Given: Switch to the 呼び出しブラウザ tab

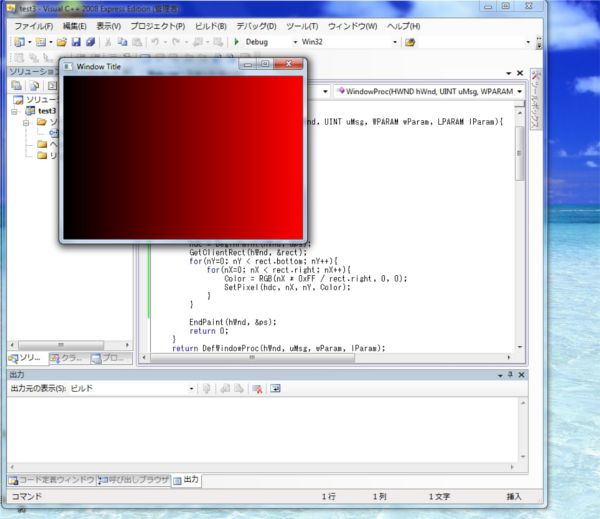Looking at the screenshot, I should pos(133,480).
